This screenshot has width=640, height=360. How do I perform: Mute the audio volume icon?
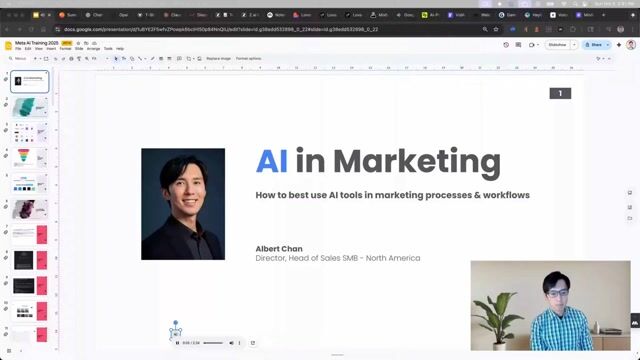click(x=231, y=343)
